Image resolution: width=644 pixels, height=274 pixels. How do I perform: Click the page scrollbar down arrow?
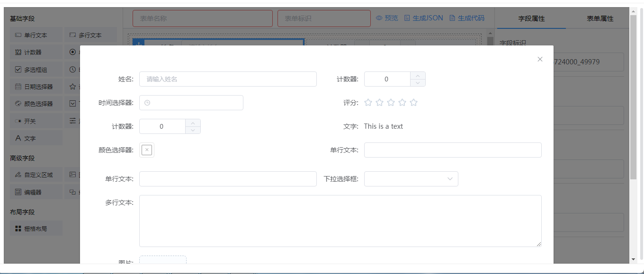point(634,259)
